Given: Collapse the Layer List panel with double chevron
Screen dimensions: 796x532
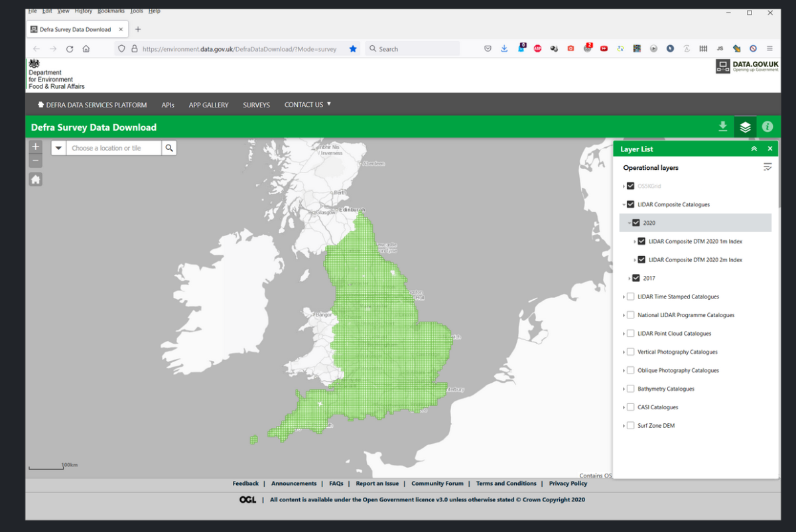Looking at the screenshot, I should coord(754,149).
